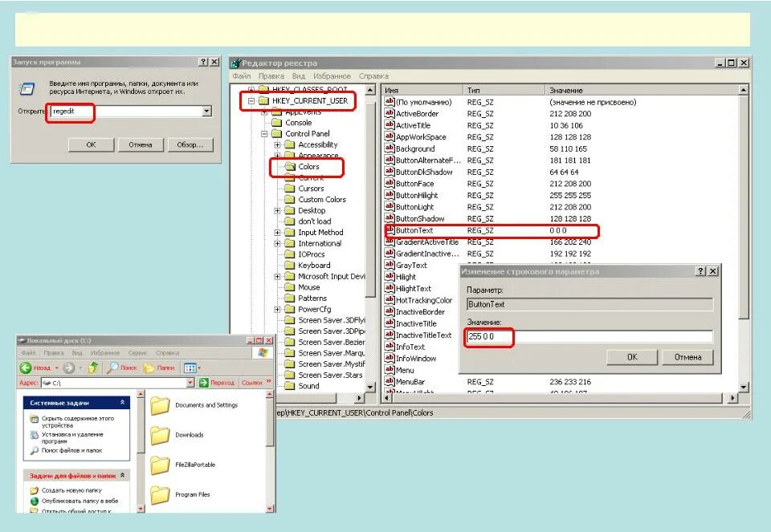This screenshot has height=532, width=771.
Task: Select the ButtonShadow value name
Action: coord(420,218)
